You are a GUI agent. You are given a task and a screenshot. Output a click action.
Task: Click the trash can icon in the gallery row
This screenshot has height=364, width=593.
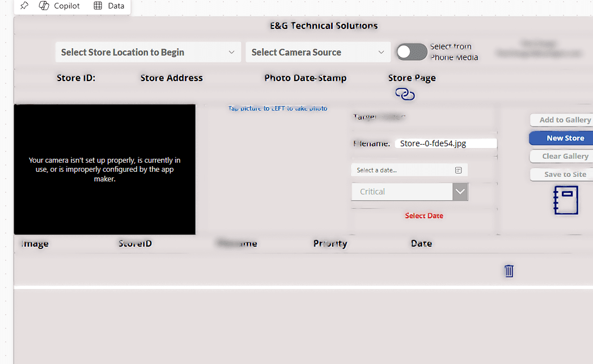[x=509, y=271]
